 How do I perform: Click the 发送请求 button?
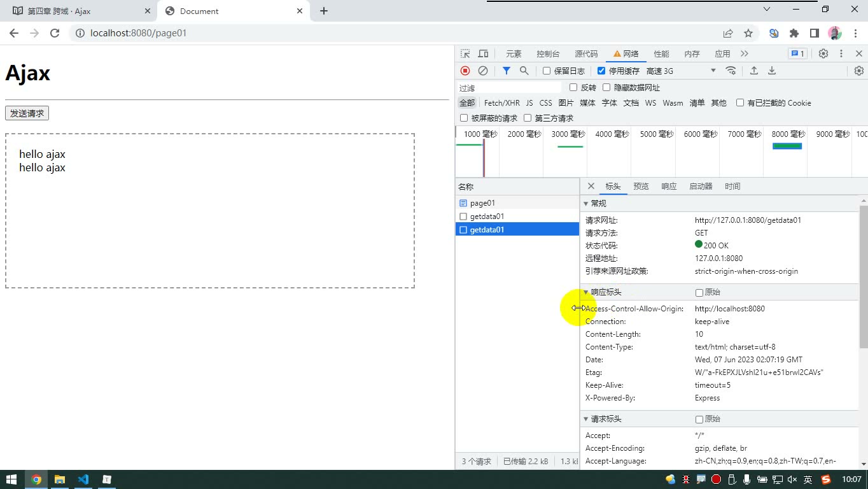pyautogui.click(x=27, y=113)
